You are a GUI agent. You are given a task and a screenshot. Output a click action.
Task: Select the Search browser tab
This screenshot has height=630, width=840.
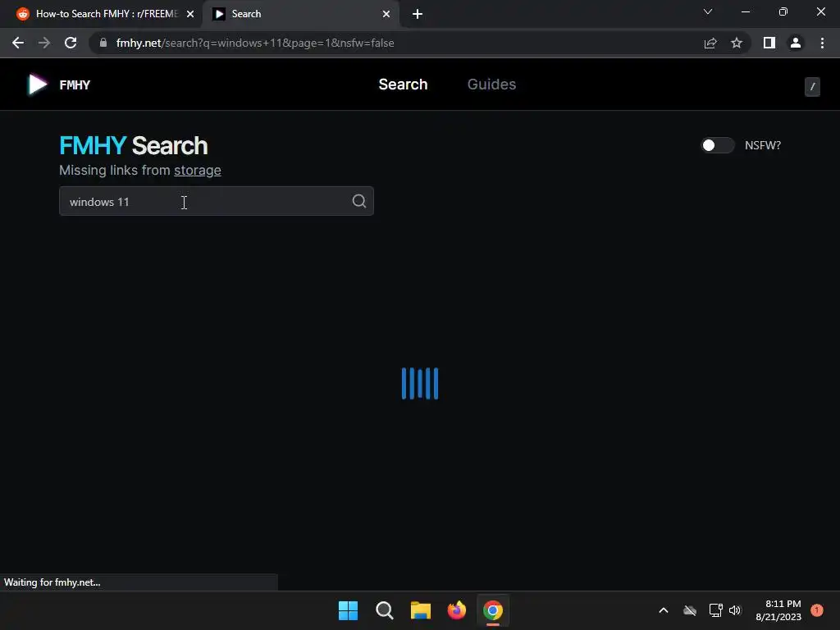click(301, 14)
